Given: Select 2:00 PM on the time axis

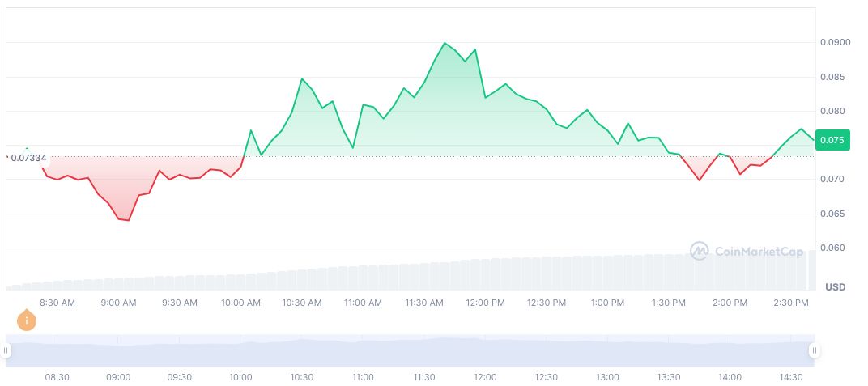Looking at the screenshot, I should (730, 303).
